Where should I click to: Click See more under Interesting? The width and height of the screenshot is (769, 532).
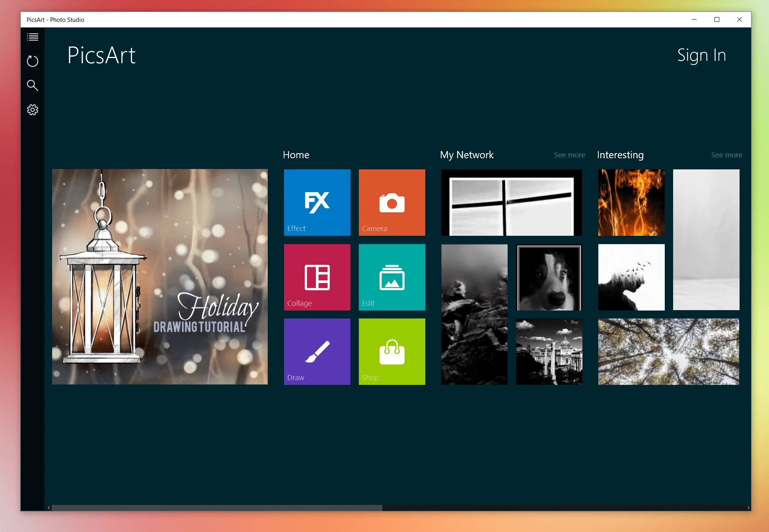point(727,154)
